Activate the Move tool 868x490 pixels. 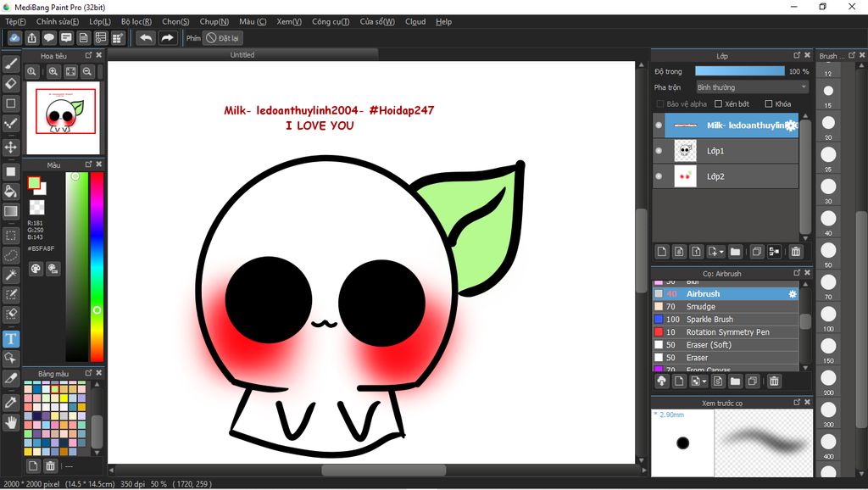pos(11,148)
